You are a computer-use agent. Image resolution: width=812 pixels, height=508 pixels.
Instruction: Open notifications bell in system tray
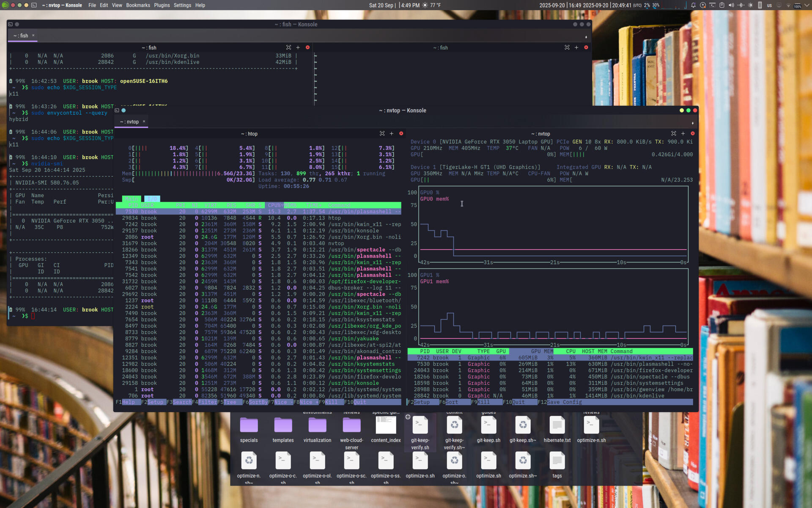click(693, 5)
